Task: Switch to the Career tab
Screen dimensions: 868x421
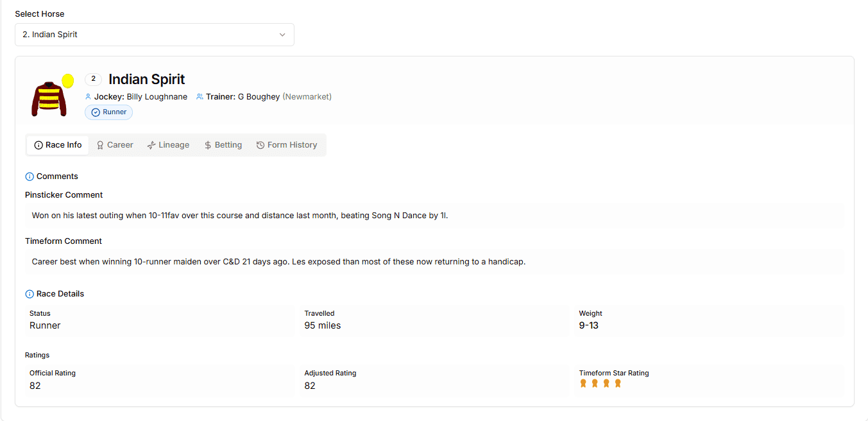Action: (115, 145)
